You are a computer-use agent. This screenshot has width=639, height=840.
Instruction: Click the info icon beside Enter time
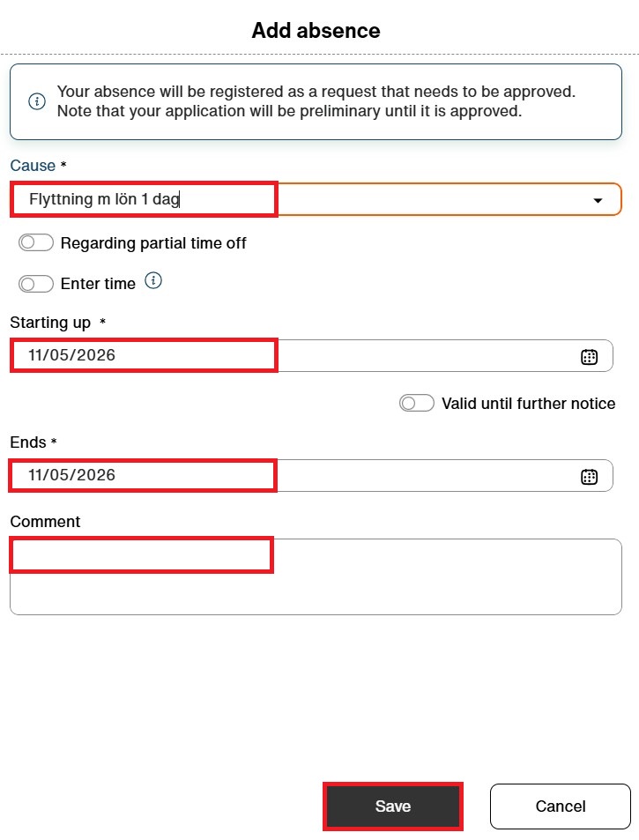(153, 280)
